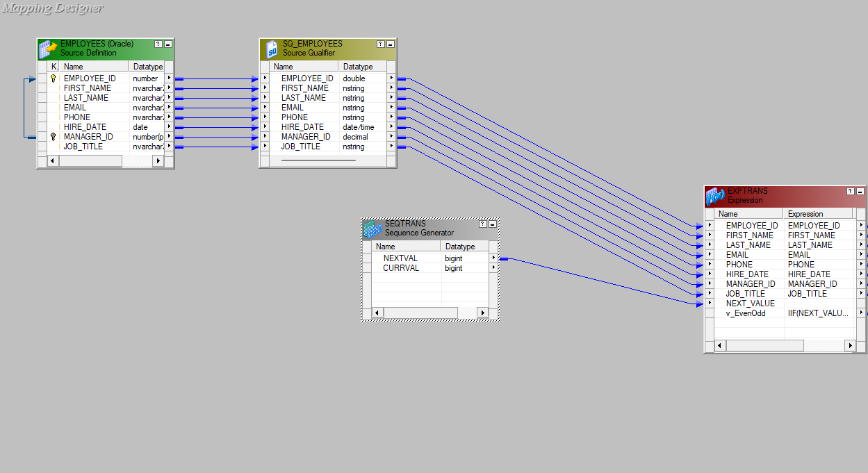868x473 pixels.
Task: Select JOB_TITLE port name in EXPTRANS
Action: [746, 293]
